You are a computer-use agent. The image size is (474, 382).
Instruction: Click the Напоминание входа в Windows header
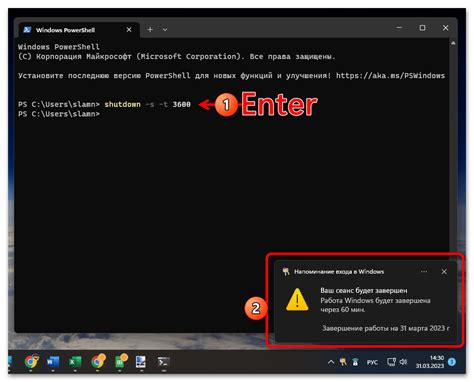tap(339, 272)
